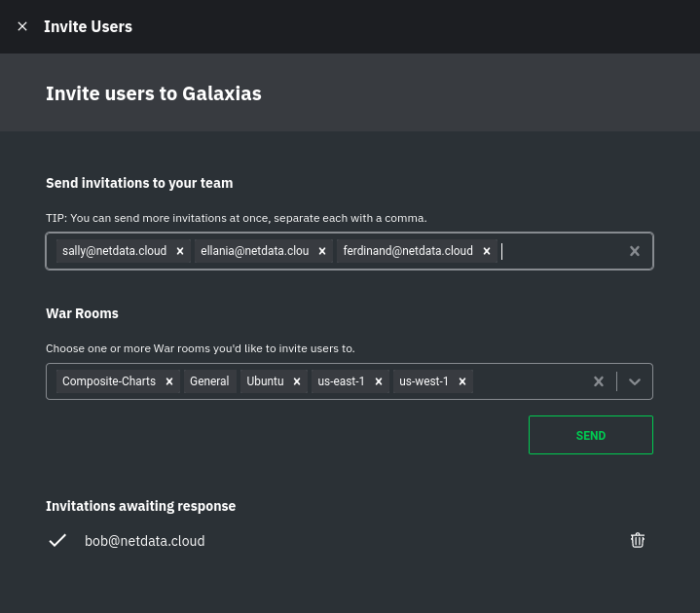
Task: Remove Ubuntu war room tag
Action: click(297, 381)
